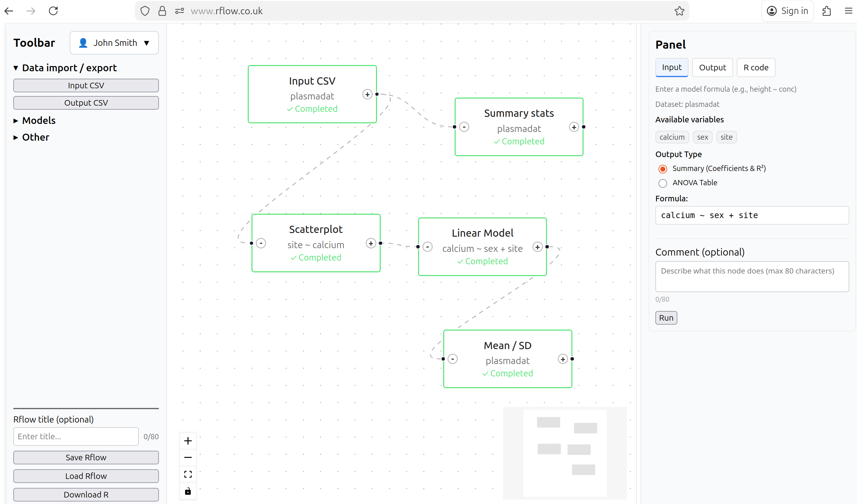Run the Linear Model node
The height and width of the screenshot is (504, 857).
pos(666,318)
